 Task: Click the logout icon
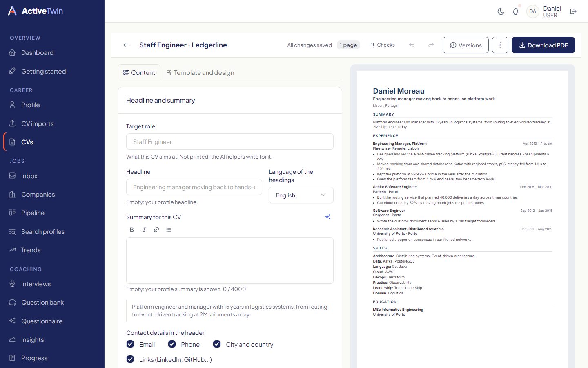[573, 11]
